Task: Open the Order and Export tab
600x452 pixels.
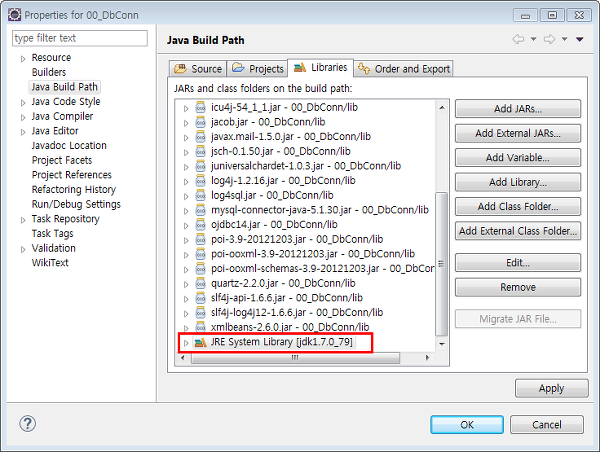Action: pyautogui.click(x=403, y=69)
